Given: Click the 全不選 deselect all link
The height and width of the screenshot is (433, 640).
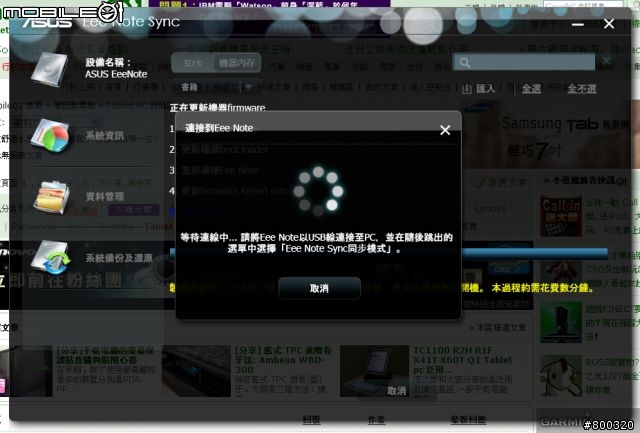Looking at the screenshot, I should (x=582, y=89).
